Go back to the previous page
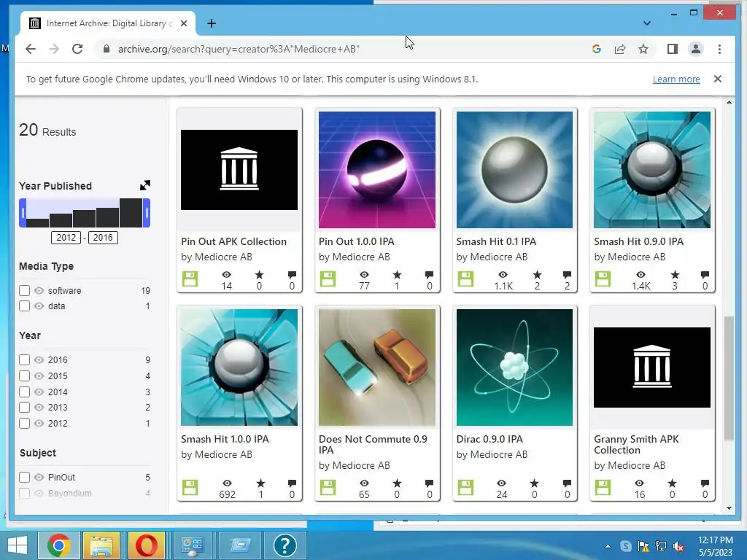The width and height of the screenshot is (747, 560). 31,49
